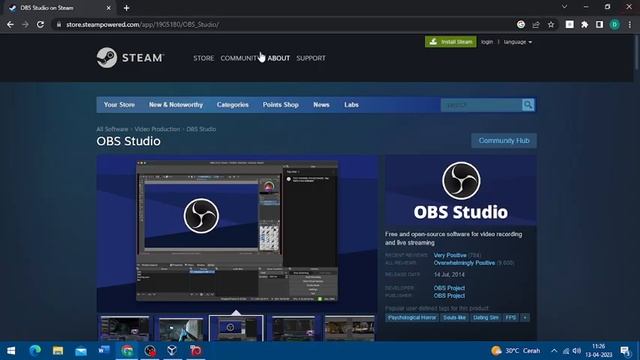
Task: Click ABOUT in the Steam header
Action: pos(279,58)
